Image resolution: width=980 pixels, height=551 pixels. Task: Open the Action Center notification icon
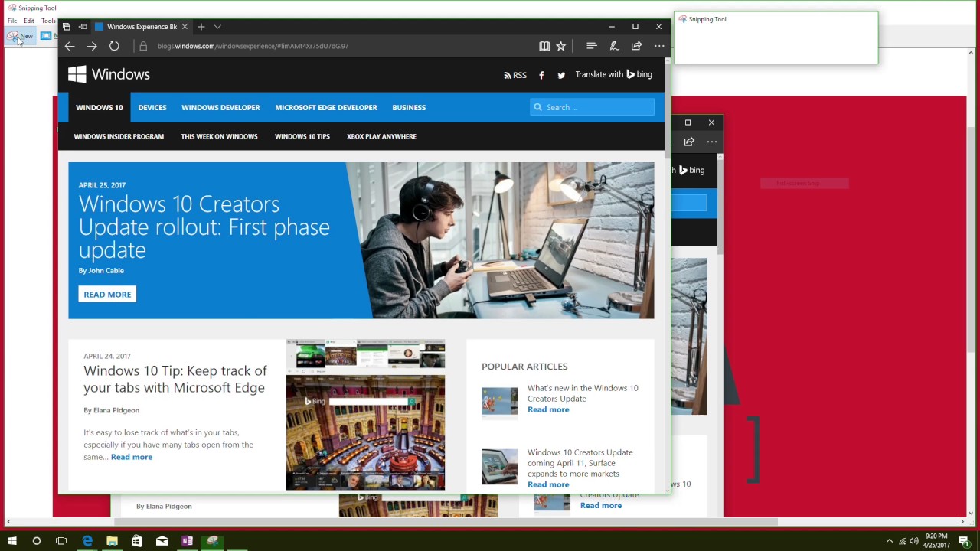click(x=964, y=541)
